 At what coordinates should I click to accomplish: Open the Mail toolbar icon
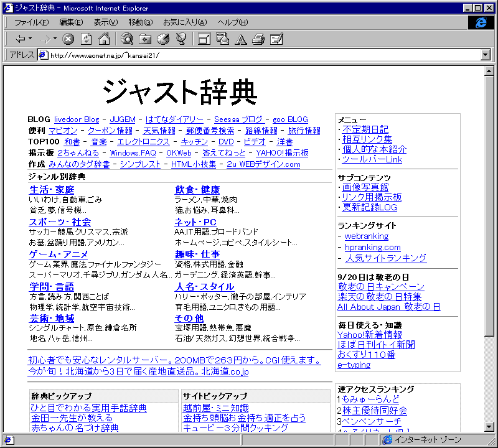pyautogui.click(x=222, y=39)
